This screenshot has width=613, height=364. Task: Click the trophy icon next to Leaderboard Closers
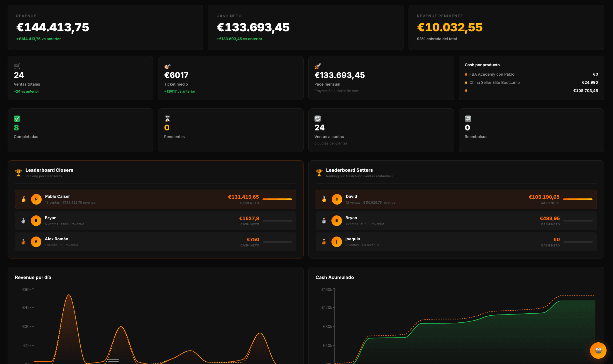coord(18,173)
